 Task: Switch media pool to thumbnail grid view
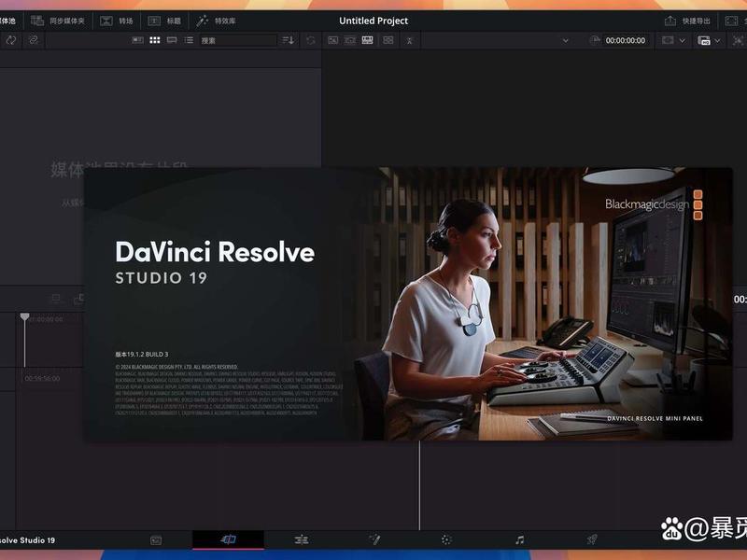pyautogui.click(x=155, y=40)
